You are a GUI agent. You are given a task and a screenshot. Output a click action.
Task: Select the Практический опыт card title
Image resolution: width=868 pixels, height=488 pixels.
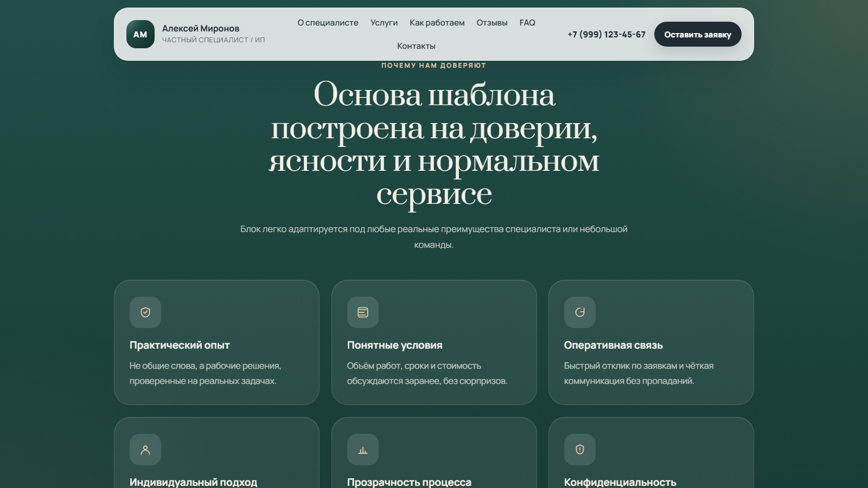(x=180, y=345)
